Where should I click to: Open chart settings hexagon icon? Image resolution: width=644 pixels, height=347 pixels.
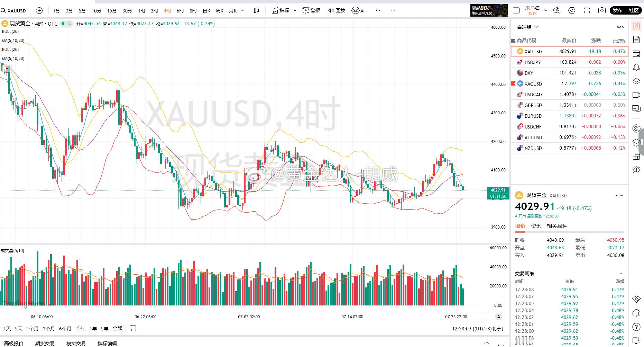572,10
